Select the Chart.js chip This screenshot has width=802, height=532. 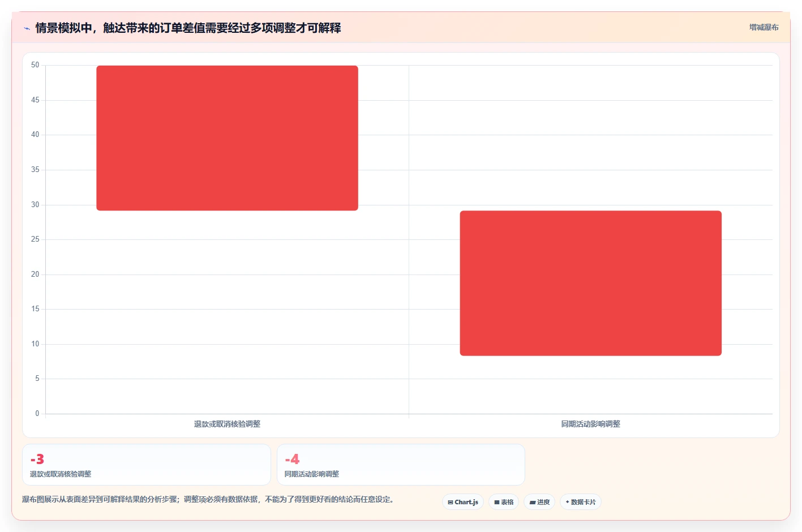463,502
